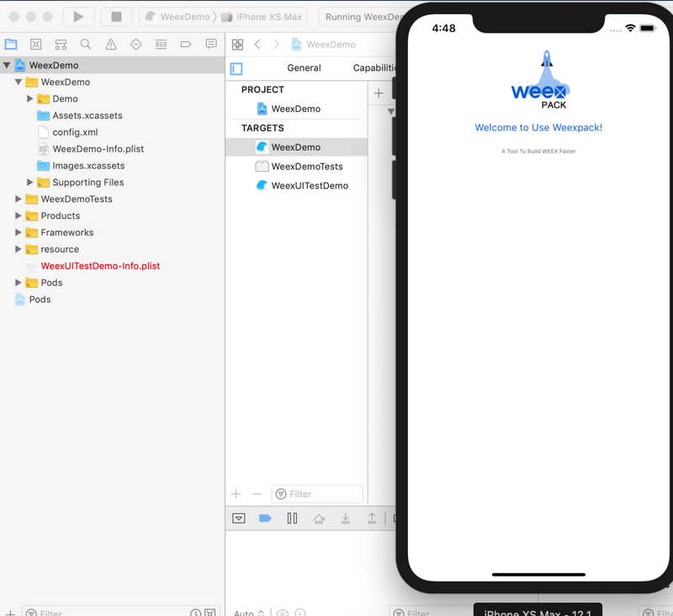Toggle the project and targets list sidebar
Viewport: 673px width, 616px height.
236,69
